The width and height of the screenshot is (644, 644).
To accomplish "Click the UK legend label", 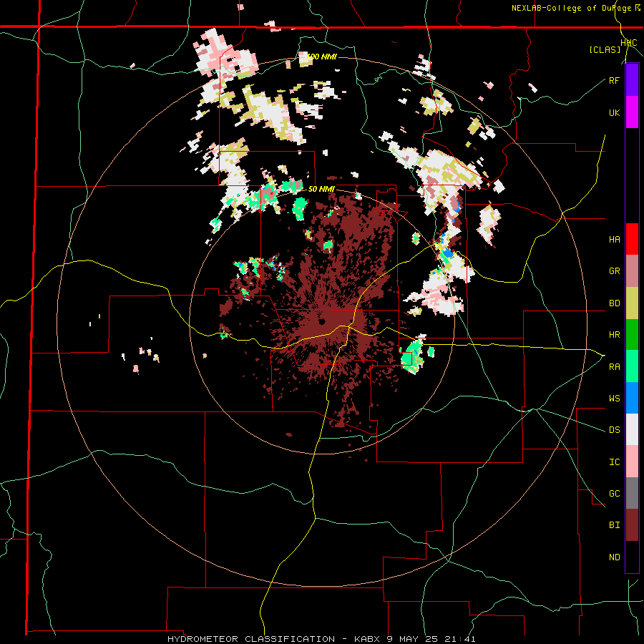I will tap(614, 113).
